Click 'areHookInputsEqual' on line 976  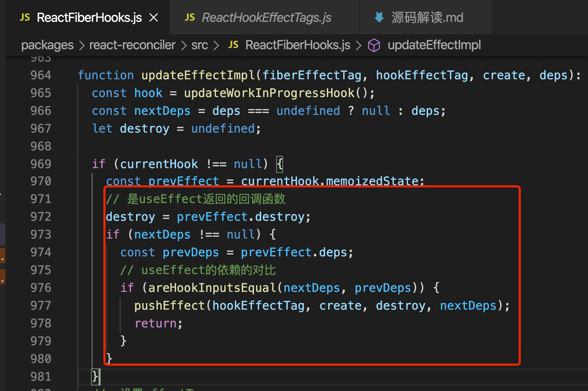pyautogui.click(x=212, y=288)
